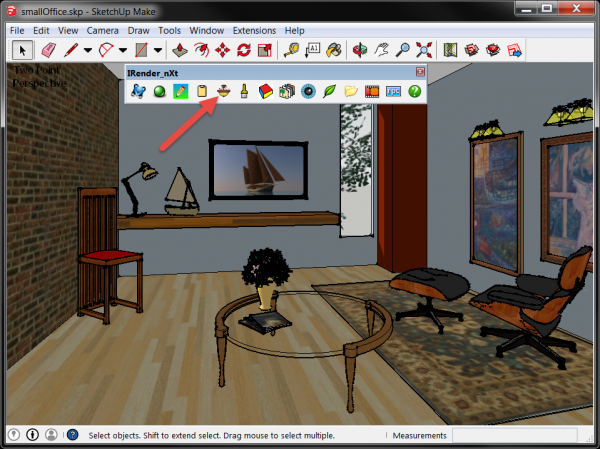Select the Move tool with red arrows

pos(222,50)
